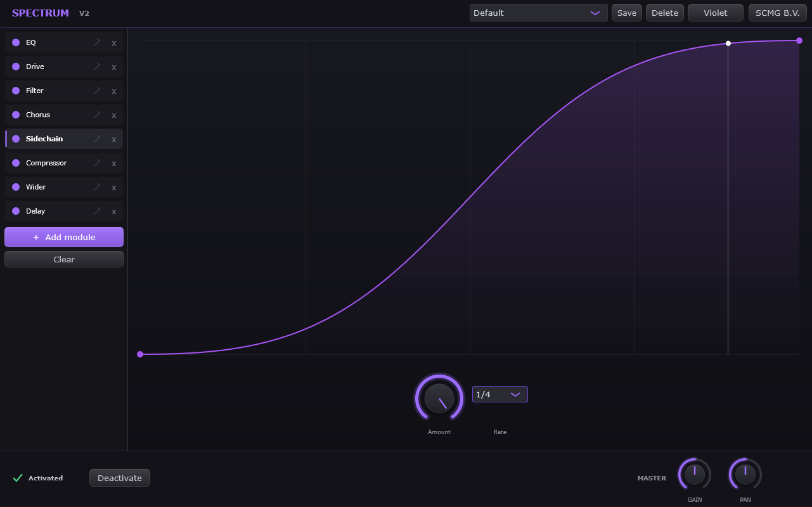Toggle the Drive module's enable dot
The height and width of the screenshot is (507, 812).
pyautogui.click(x=16, y=67)
